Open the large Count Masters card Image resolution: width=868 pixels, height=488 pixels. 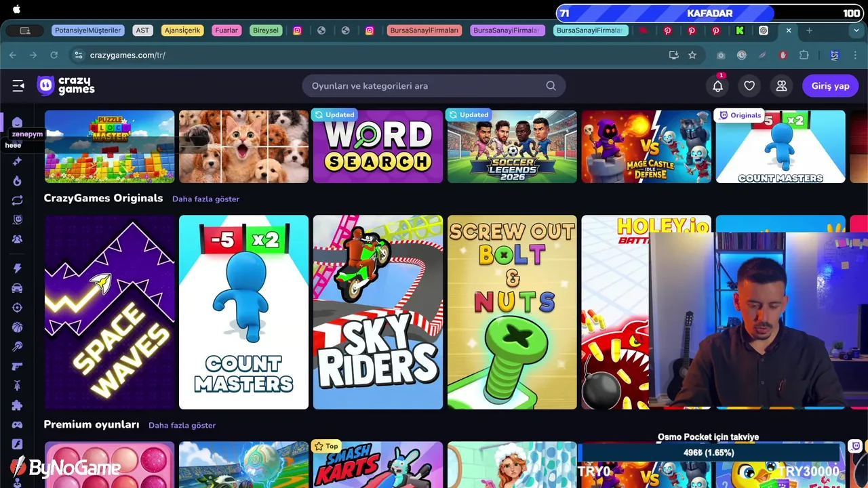[243, 312]
